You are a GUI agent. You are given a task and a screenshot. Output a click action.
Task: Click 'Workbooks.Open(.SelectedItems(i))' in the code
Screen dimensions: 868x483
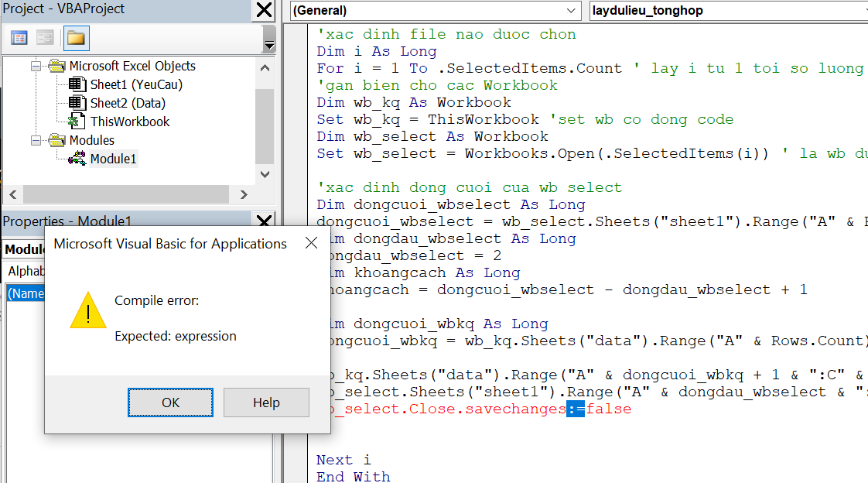(x=617, y=153)
